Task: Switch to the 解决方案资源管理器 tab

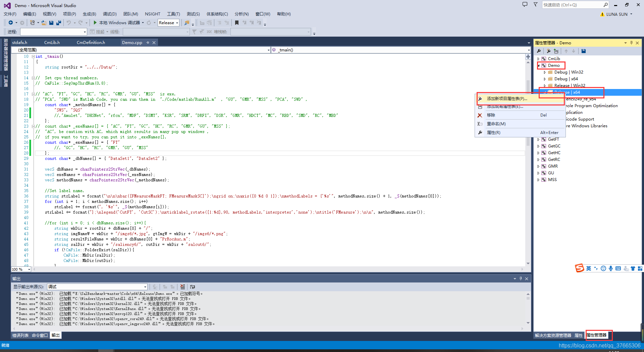Action: 553,336
